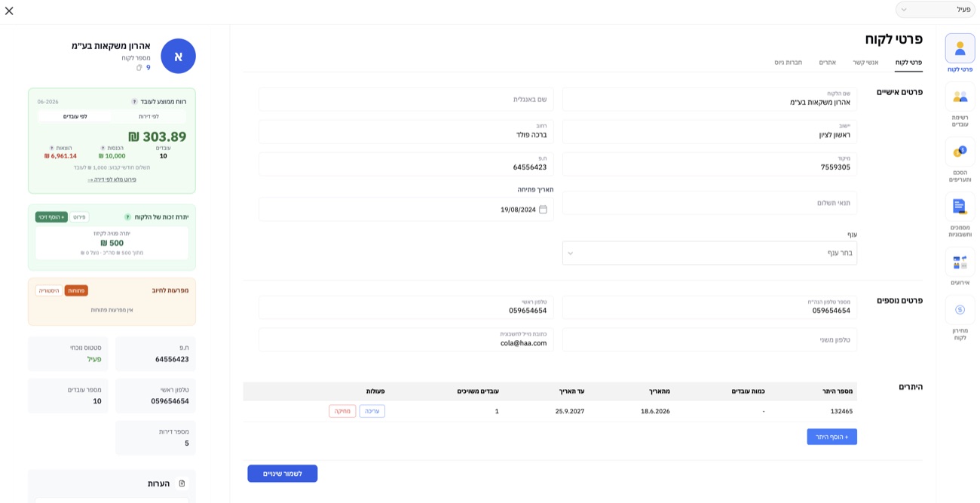
Task: Click מחיקה for permit 132465
Action: (342, 411)
